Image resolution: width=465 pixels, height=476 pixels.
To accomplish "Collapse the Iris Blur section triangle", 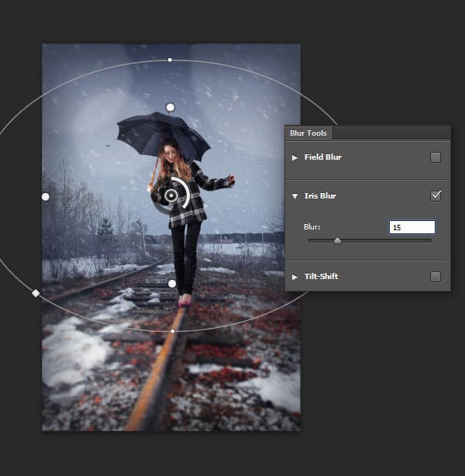I will click(294, 197).
